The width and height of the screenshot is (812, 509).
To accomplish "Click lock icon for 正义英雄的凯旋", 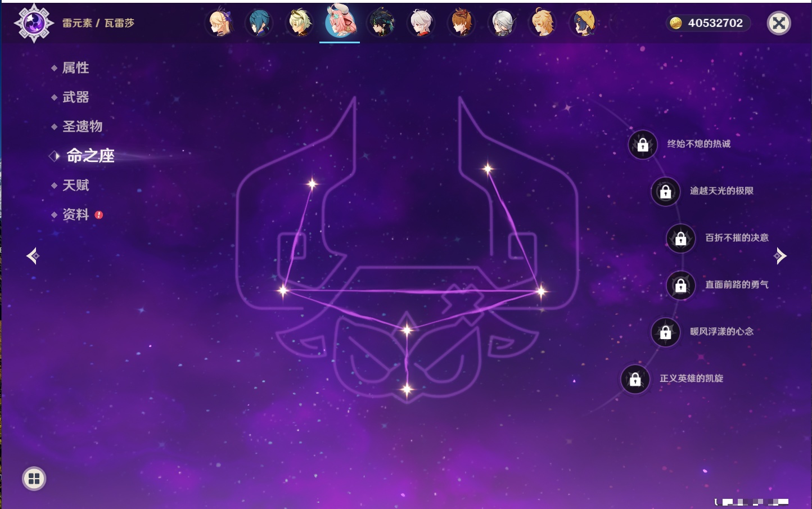I will point(635,379).
